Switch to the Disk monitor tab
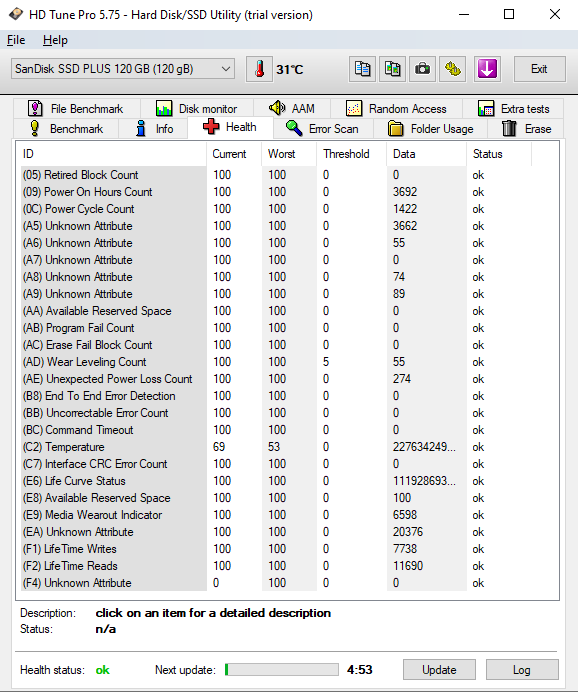The image size is (578, 692). [197, 109]
